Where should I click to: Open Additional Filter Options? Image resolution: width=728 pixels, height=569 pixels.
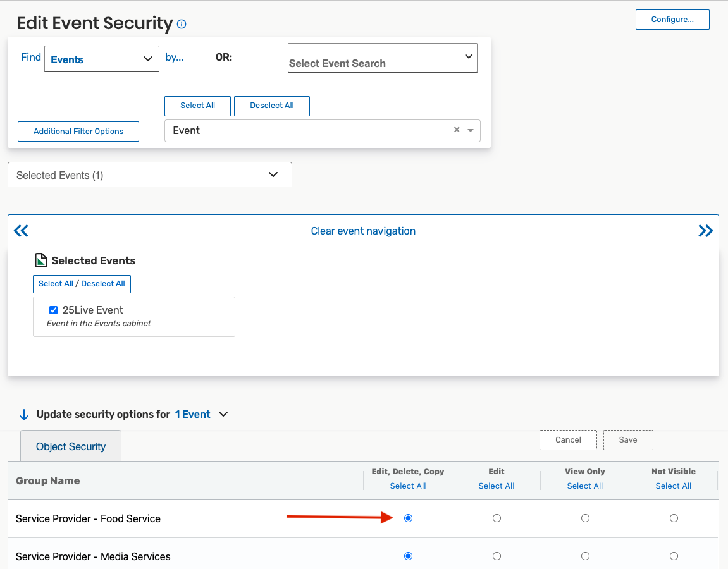point(78,132)
